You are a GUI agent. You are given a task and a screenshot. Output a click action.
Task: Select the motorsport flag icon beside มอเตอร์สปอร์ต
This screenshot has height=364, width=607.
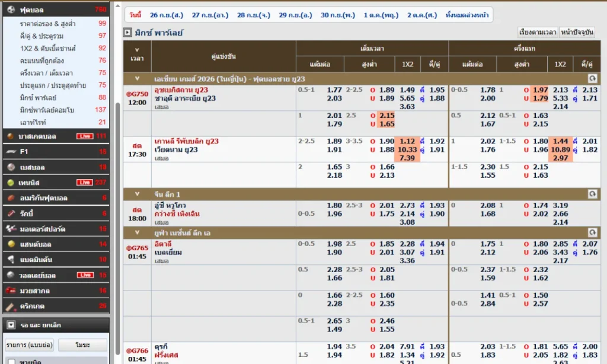tap(11, 229)
